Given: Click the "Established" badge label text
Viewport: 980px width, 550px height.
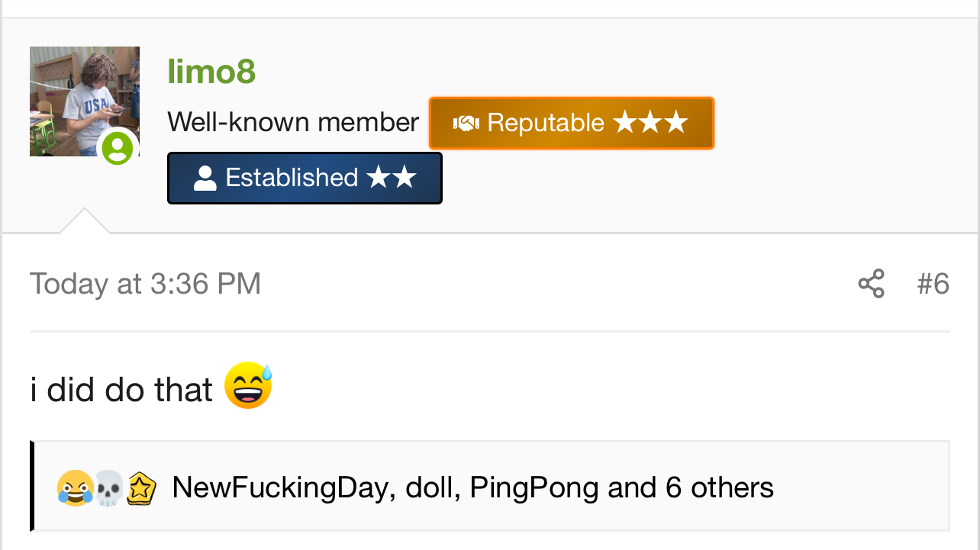Looking at the screenshot, I should [x=292, y=178].
